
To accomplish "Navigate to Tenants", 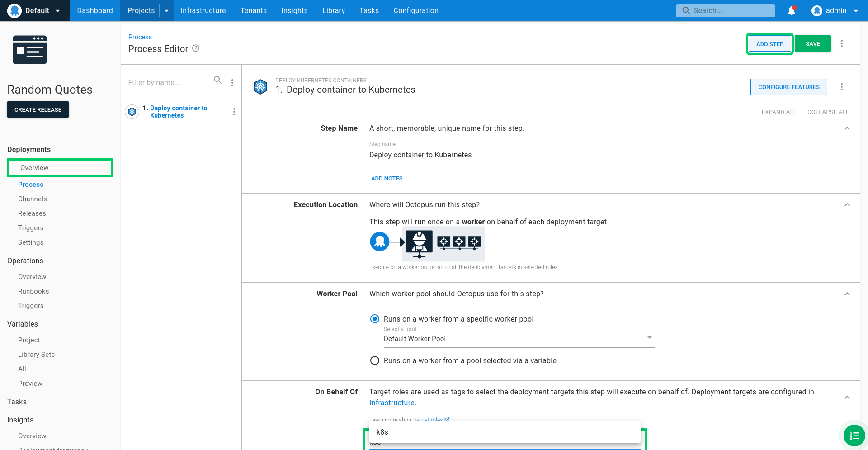I will tap(254, 10).
